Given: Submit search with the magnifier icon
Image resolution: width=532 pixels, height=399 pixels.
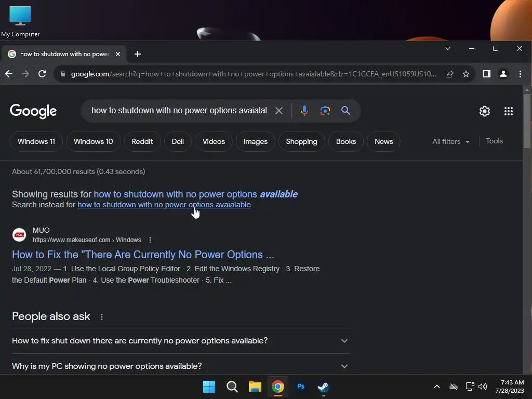Looking at the screenshot, I should tap(345, 111).
